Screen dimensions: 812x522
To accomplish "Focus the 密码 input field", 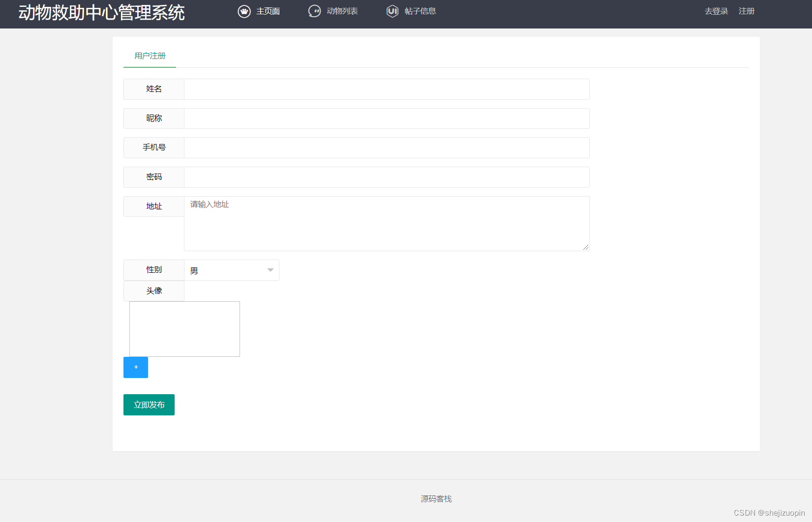I will click(x=387, y=177).
